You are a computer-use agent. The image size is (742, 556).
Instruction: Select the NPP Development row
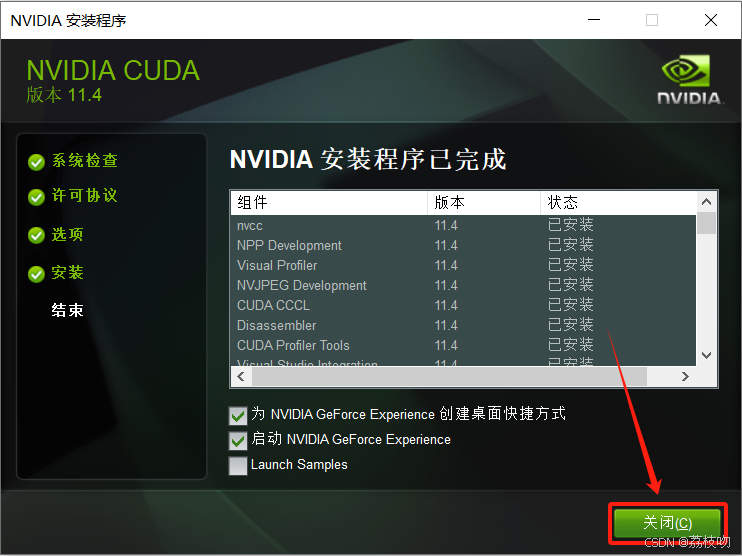pyautogui.click(x=464, y=245)
